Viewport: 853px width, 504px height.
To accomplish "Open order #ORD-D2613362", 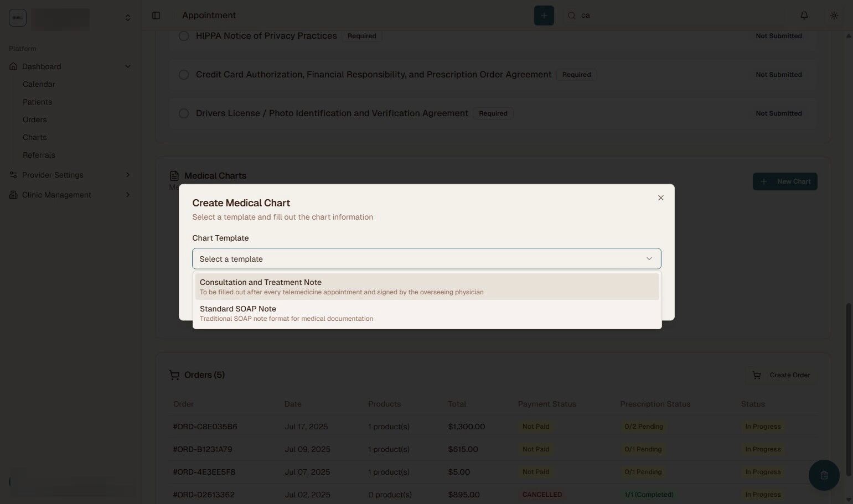I will [204, 495].
